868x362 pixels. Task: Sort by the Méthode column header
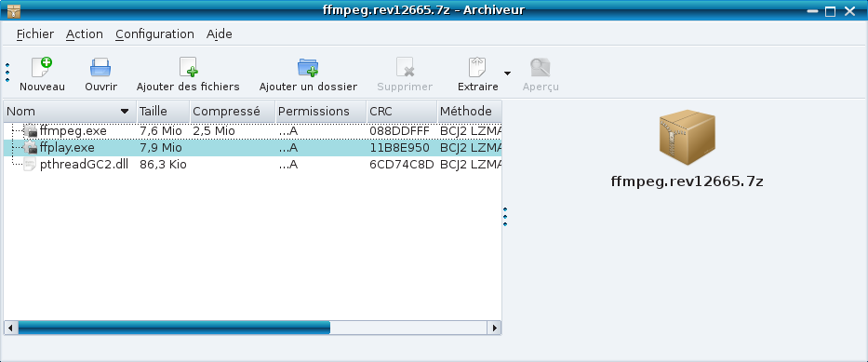[x=470, y=112]
